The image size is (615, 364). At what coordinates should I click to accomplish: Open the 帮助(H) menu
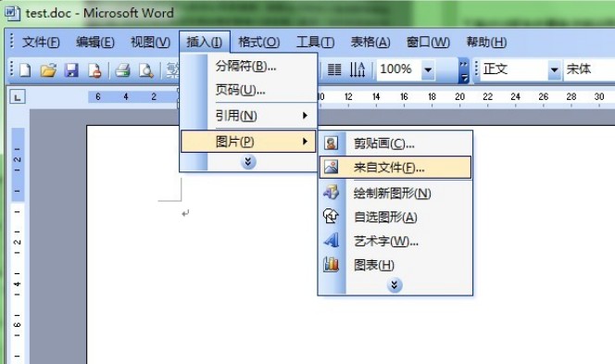pyautogui.click(x=486, y=42)
